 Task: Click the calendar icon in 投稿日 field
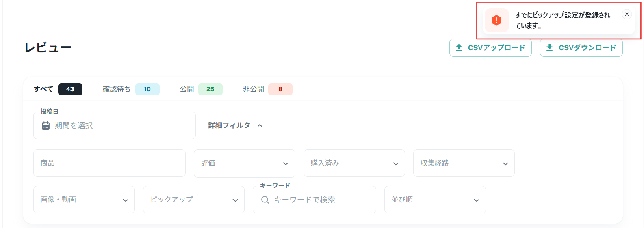(x=46, y=126)
